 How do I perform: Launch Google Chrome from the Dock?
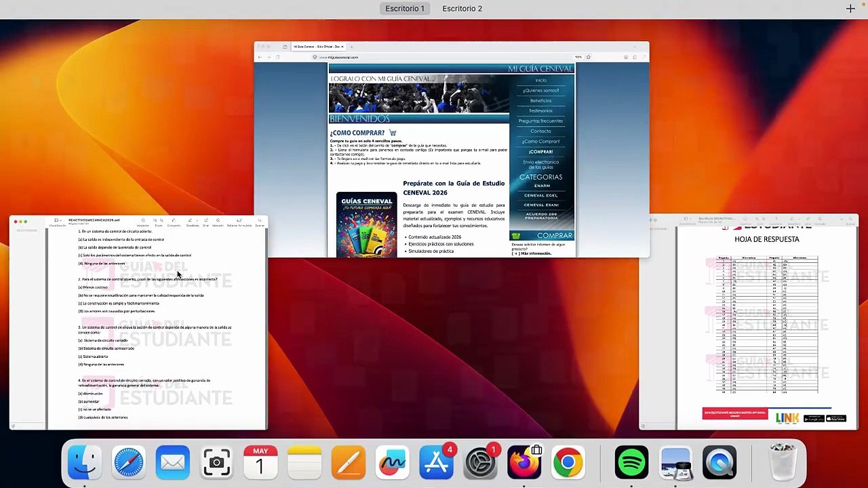[568, 463]
